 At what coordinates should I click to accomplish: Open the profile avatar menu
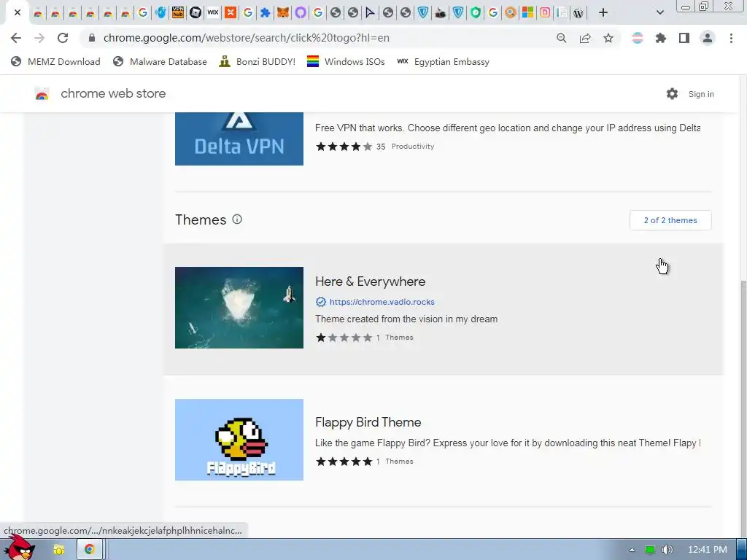pyautogui.click(x=708, y=38)
